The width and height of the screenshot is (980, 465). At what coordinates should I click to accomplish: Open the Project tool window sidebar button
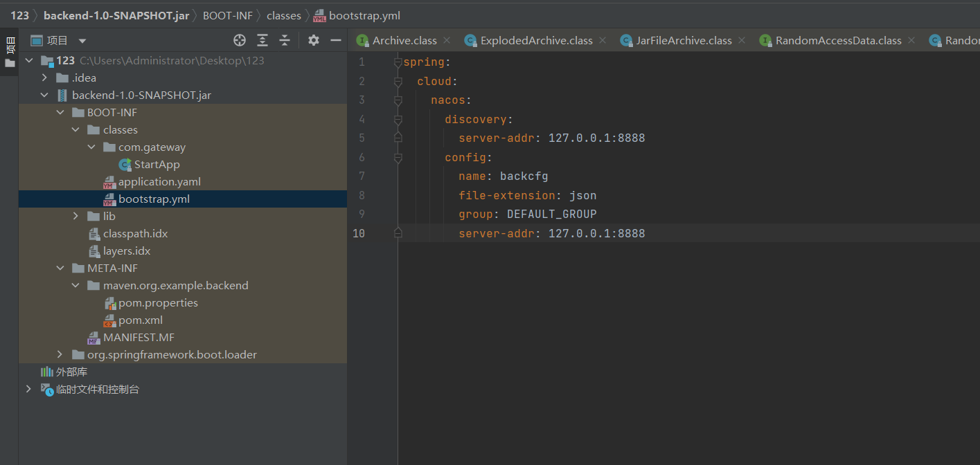(x=10, y=52)
